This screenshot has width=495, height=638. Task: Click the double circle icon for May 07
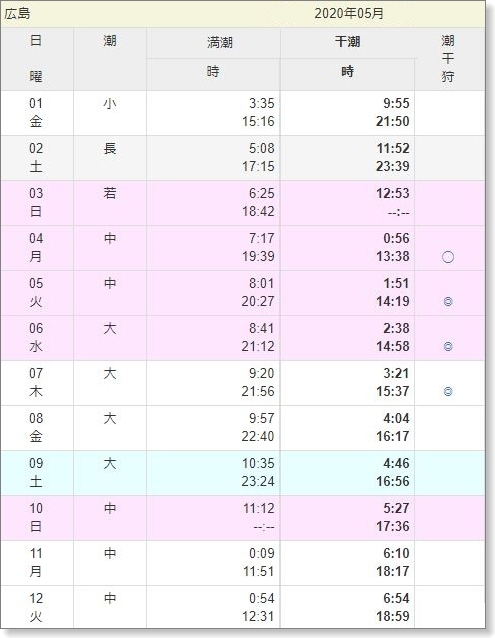click(447, 391)
